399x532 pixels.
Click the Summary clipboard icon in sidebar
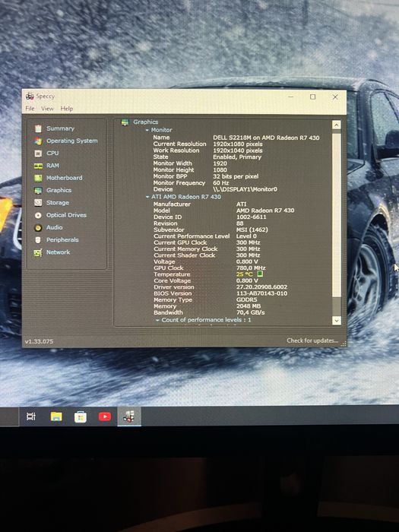point(38,128)
